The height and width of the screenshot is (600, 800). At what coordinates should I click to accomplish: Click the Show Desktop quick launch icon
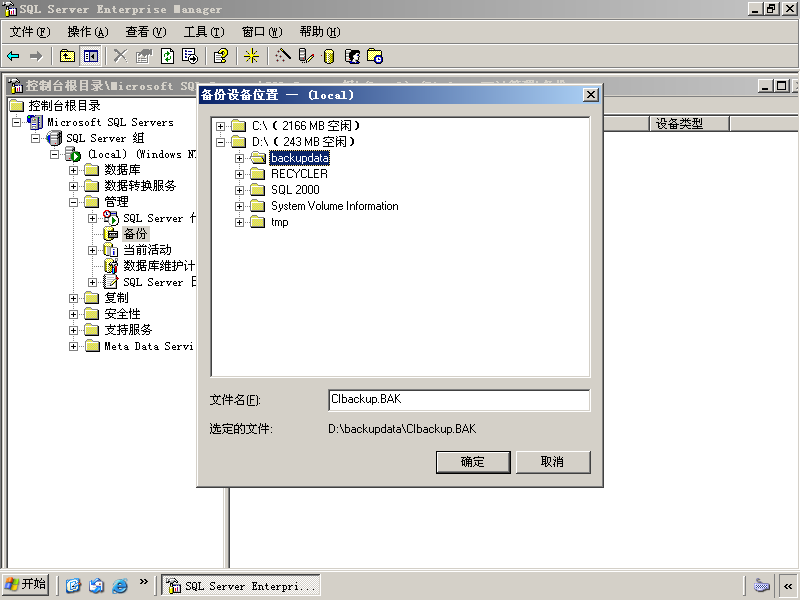point(73,585)
